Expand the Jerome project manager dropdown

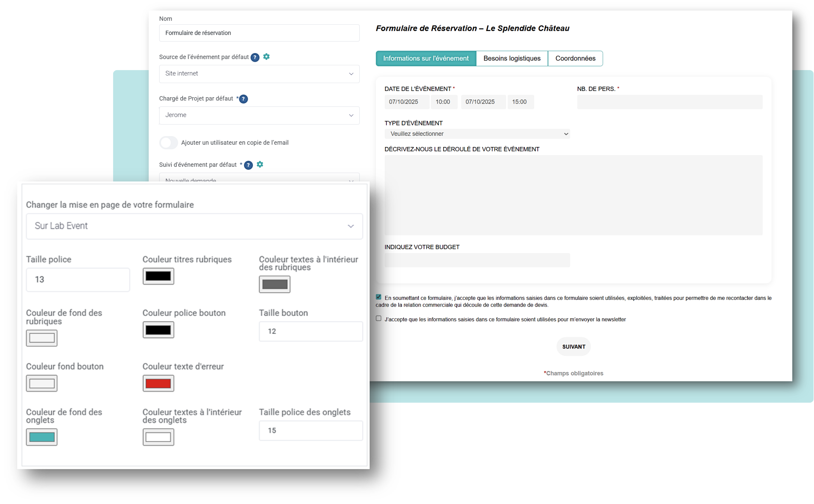coord(259,115)
